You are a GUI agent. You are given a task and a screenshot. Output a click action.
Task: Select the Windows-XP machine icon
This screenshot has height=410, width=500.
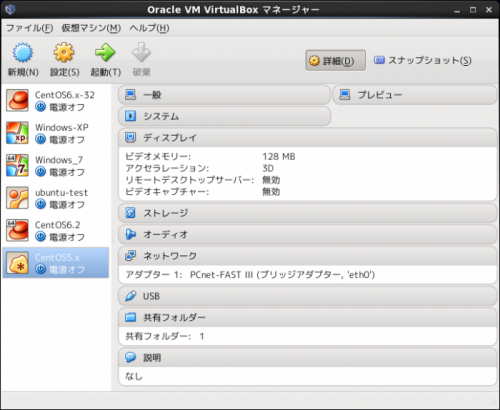coord(17,133)
